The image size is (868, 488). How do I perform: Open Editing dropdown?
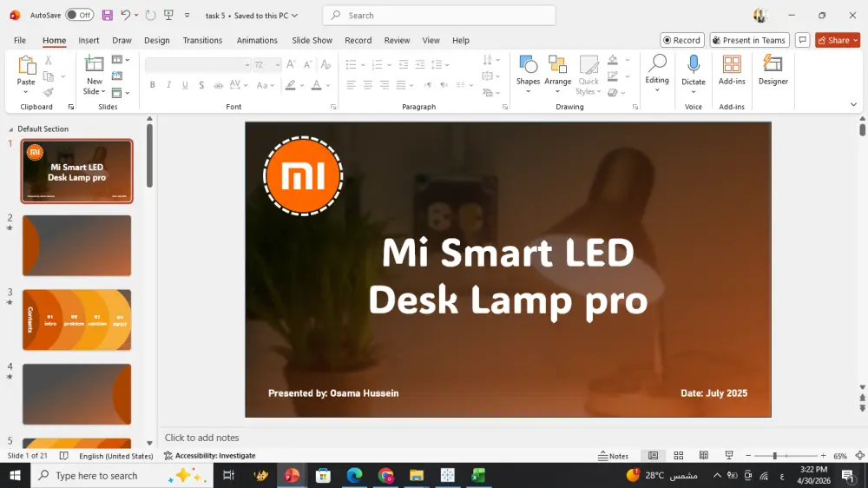(x=657, y=74)
